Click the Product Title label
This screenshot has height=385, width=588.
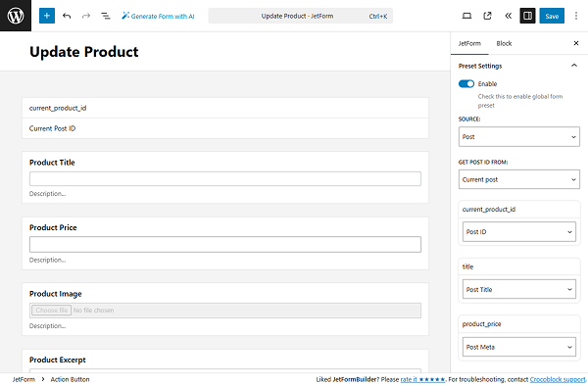pyautogui.click(x=52, y=163)
